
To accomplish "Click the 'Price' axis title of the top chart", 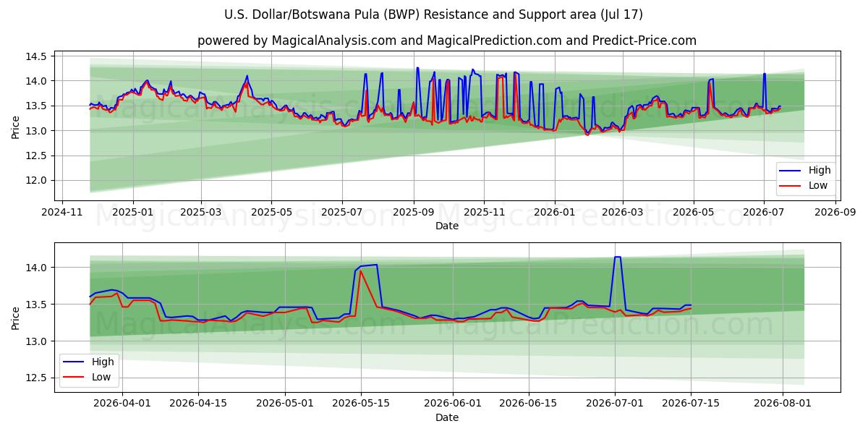I will click(x=16, y=127).
